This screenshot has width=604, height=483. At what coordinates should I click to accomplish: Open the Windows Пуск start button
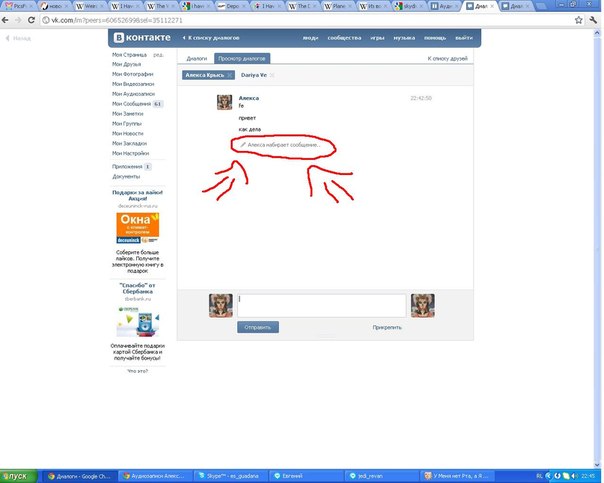click(18, 476)
